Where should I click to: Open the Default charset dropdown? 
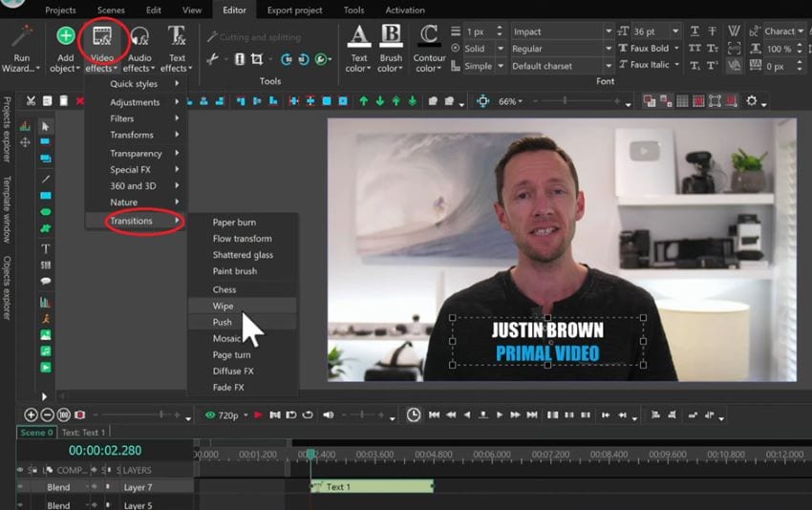coord(609,66)
